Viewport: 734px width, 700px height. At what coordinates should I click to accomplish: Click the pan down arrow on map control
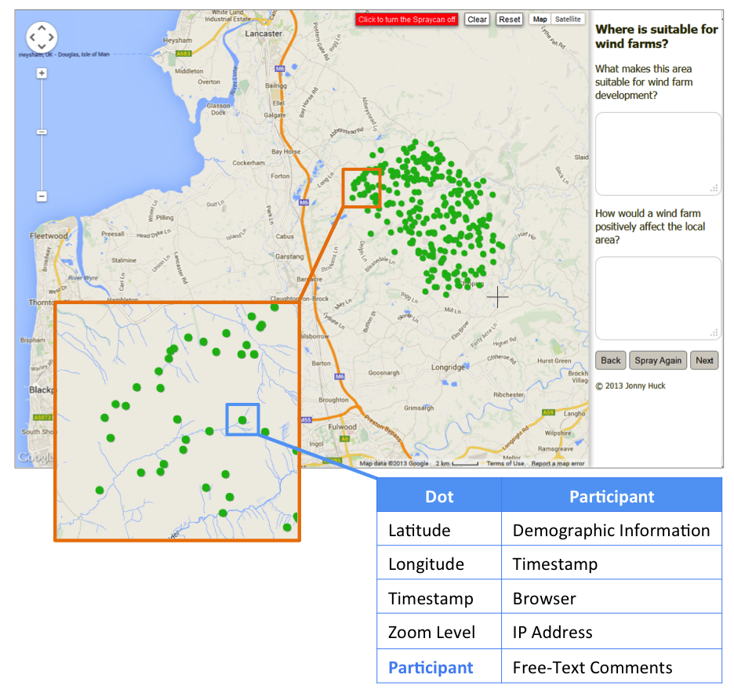click(42, 45)
